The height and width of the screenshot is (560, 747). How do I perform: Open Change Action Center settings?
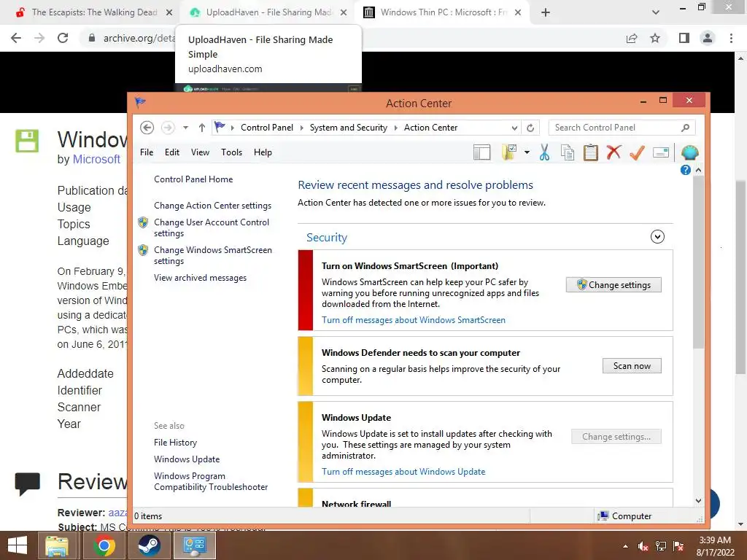(x=212, y=205)
